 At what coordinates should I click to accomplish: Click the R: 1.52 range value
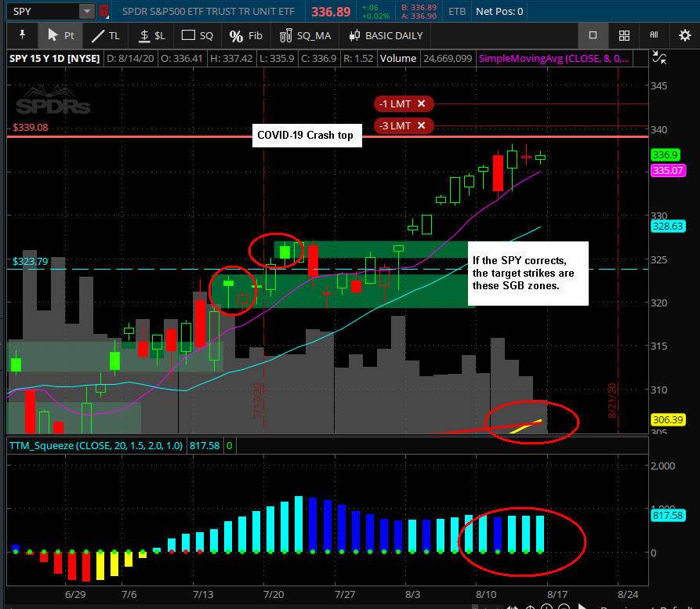pyautogui.click(x=358, y=59)
